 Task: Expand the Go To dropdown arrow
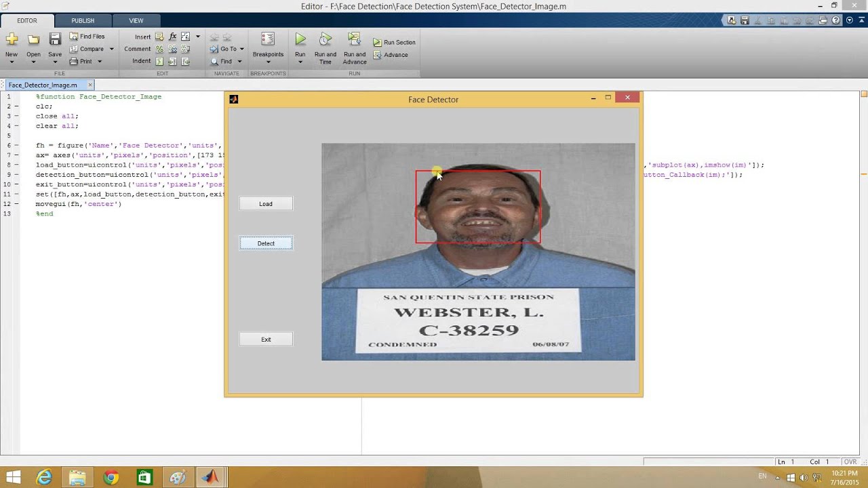[x=241, y=49]
